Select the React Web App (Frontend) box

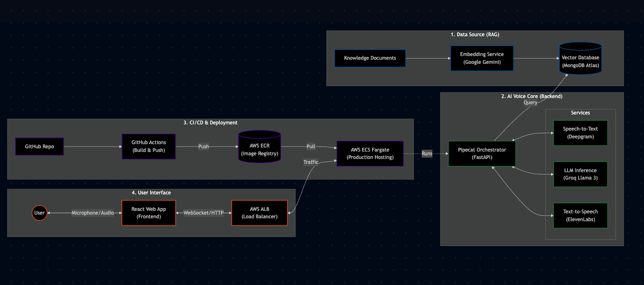pos(149,213)
